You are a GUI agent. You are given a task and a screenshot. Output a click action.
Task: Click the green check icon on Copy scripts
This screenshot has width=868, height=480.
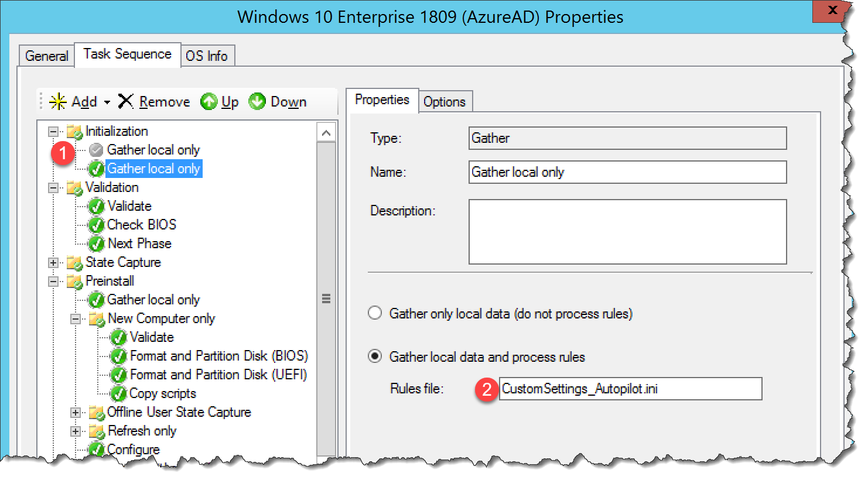pyautogui.click(x=118, y=393)
